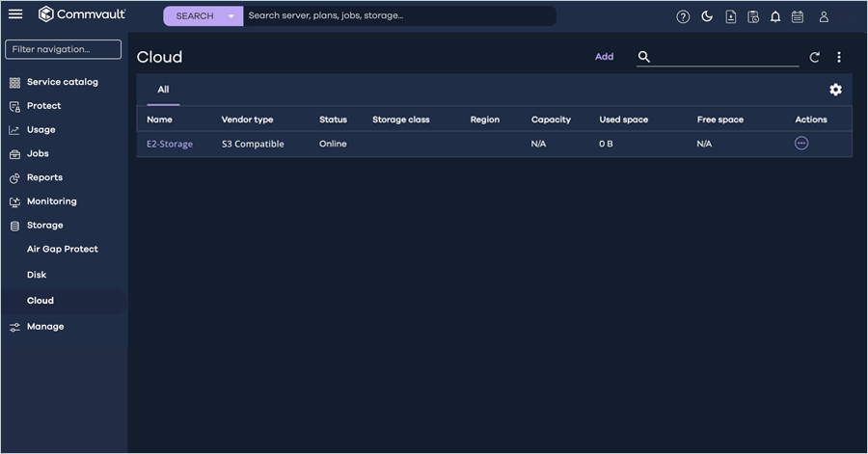
Task: Open Disk under Storage
Action: (x=37, y=275)
